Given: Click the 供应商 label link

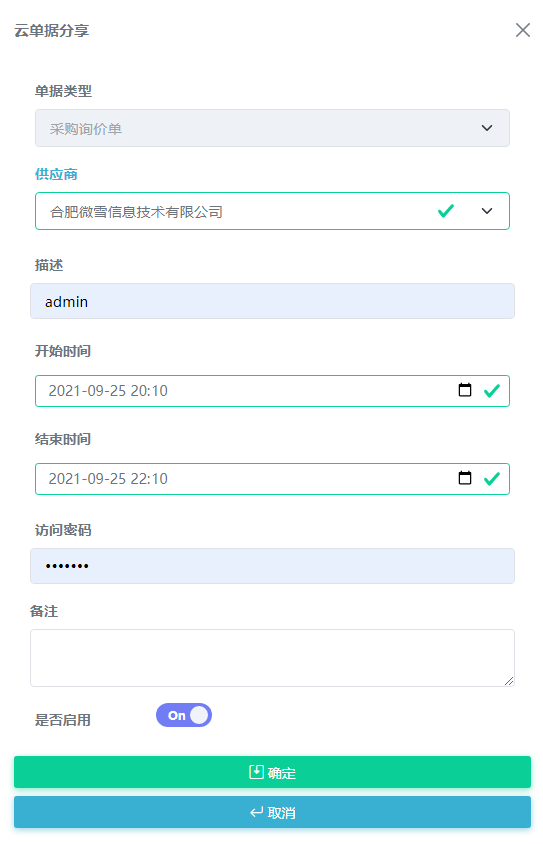Looking at the screenshot, I should [56, 174].
